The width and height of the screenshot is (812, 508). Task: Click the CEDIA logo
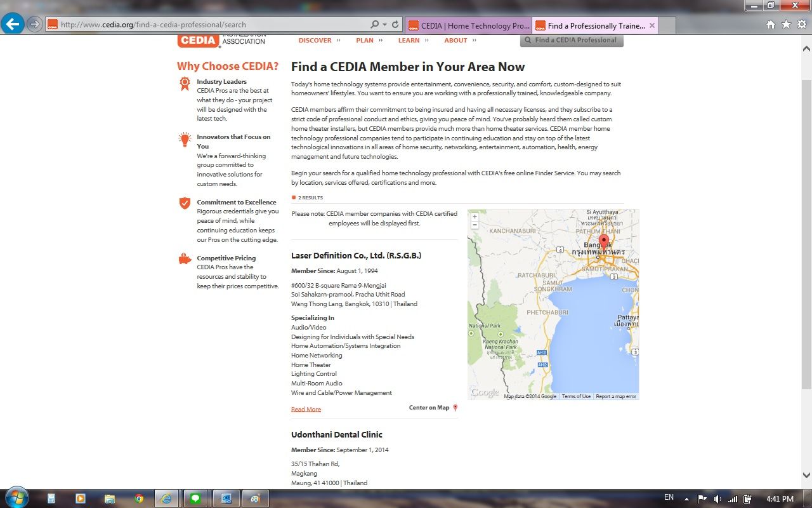pyautogui.click(x=199, y=41)
